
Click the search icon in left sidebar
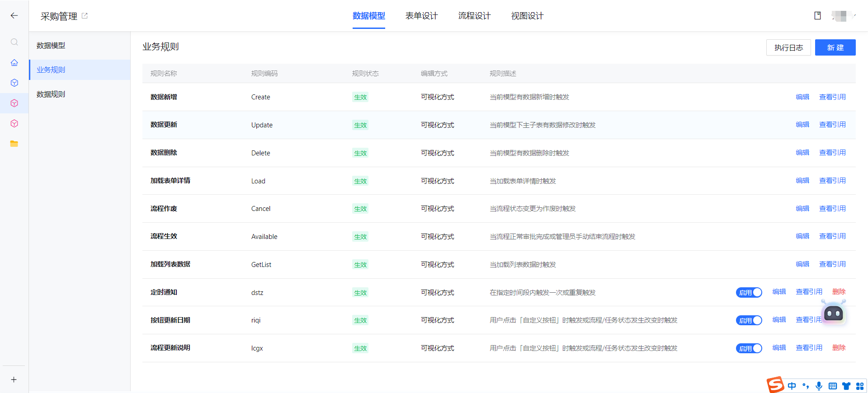[x=14, y=42]
